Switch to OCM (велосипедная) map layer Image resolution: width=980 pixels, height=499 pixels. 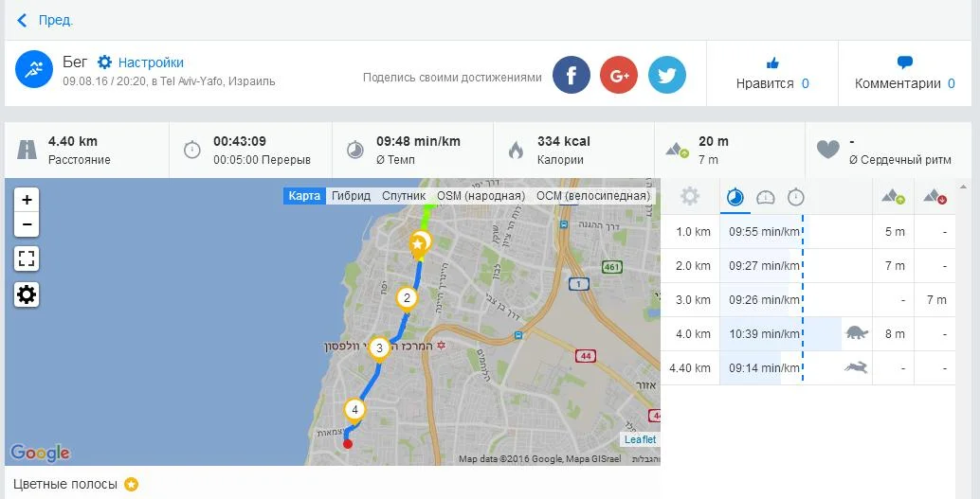(x=593, y=196)
